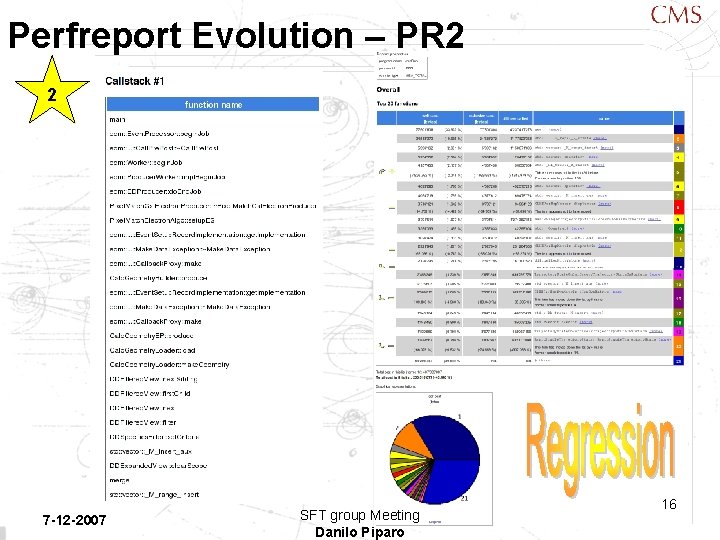The width and height of the screenshot is (720, 540).
Task: Click the 'Top 20 functions' label
Action: (397, 104)
